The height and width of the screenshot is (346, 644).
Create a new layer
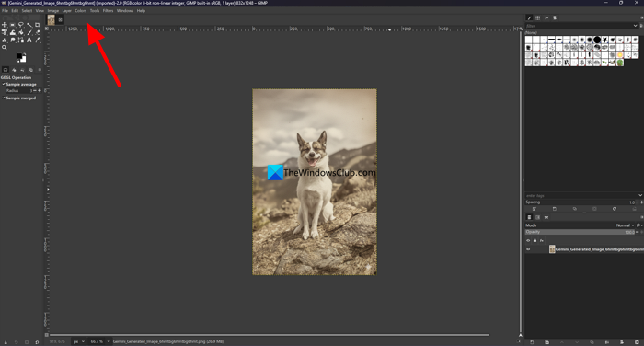point(532,342)
